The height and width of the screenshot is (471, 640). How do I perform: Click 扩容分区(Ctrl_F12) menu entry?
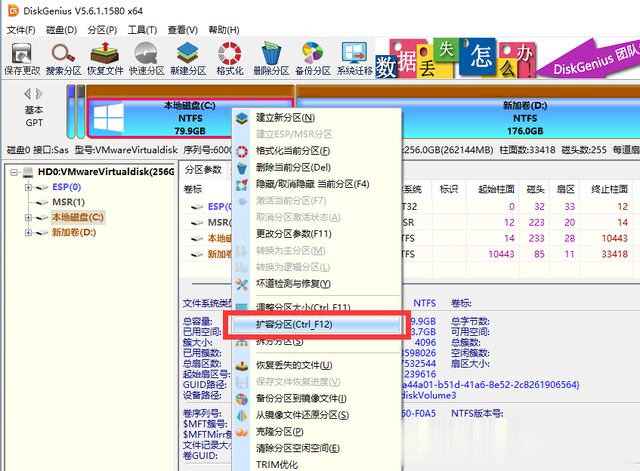pos(317,324)
